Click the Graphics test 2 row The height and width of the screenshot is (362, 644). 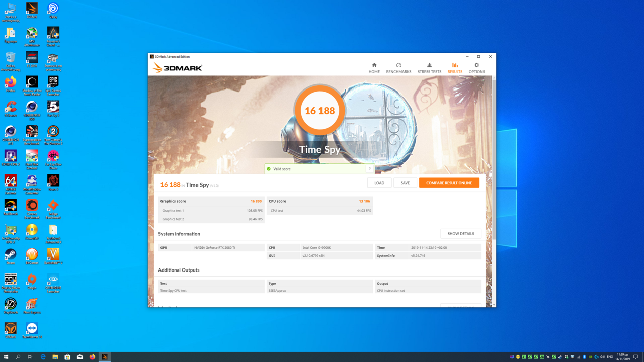click(x=211, y=219)
